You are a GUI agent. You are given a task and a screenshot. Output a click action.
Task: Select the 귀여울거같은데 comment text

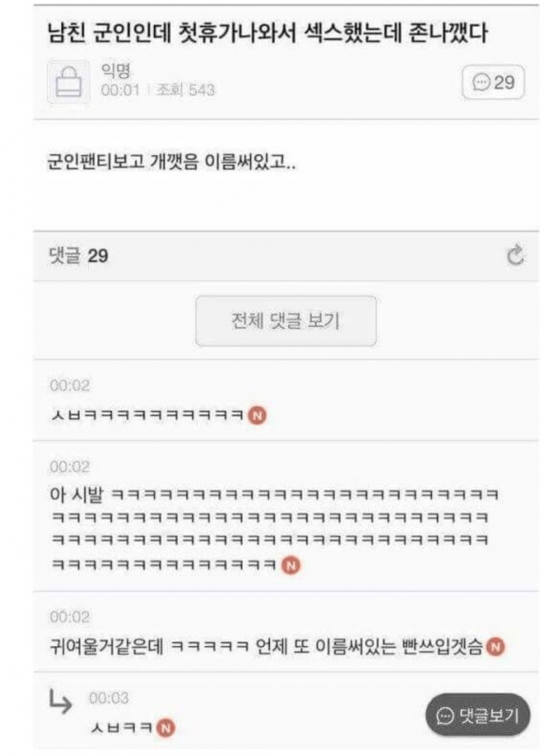266,647
